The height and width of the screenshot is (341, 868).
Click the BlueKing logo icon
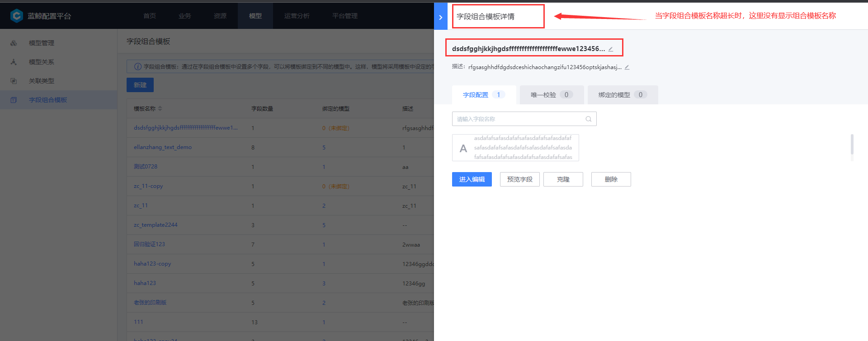[x=16, y=16]
